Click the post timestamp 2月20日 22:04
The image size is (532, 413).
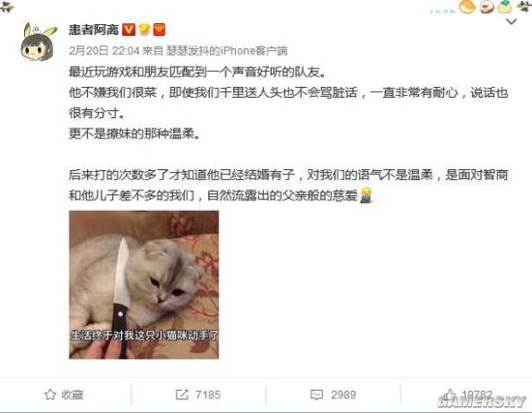click(x=104, y=51)
